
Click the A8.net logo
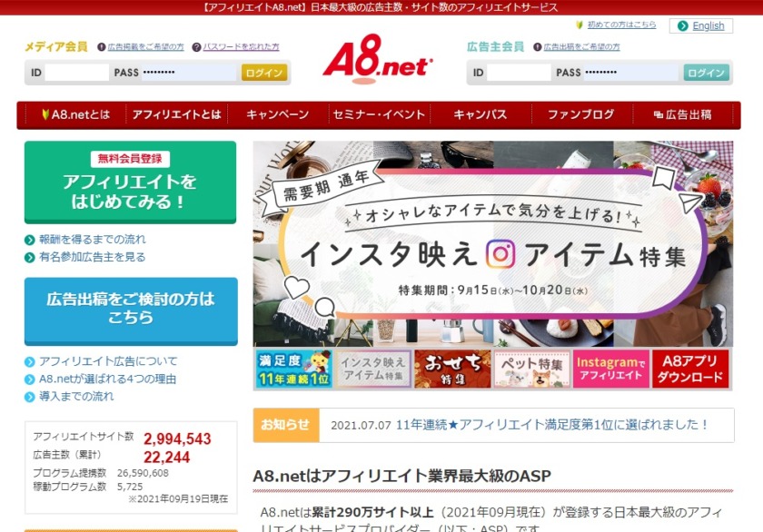(378, 58)
